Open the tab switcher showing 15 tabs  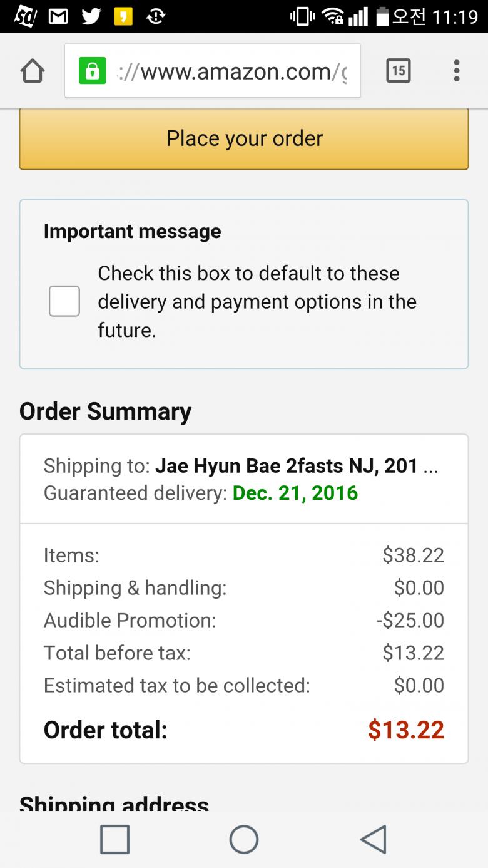coord(398,71)
